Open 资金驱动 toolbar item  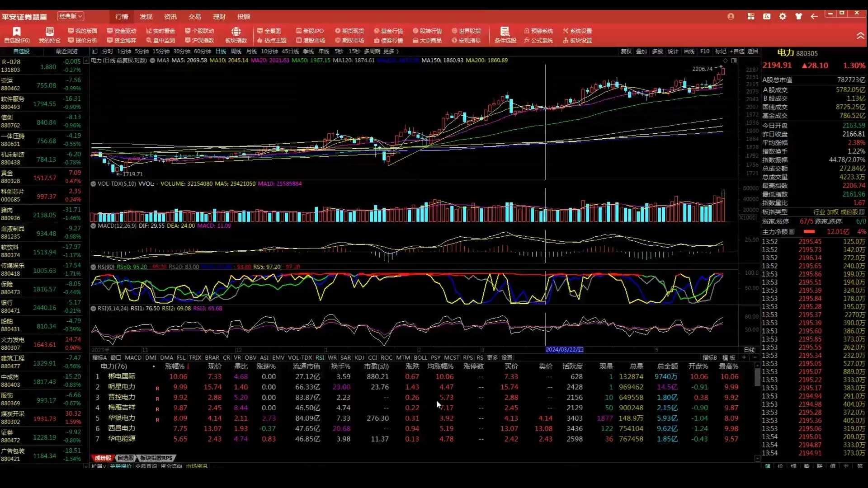[122, 31]
